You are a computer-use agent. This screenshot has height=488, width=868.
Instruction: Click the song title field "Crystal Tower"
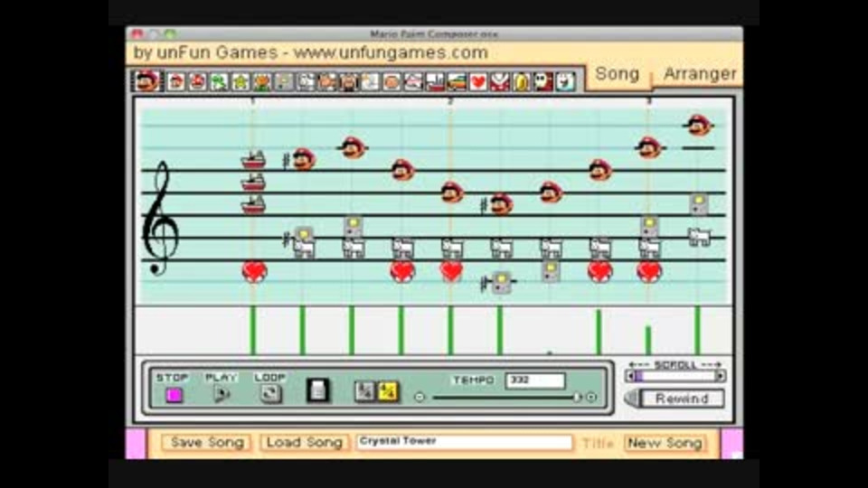(x=465, y=442)
